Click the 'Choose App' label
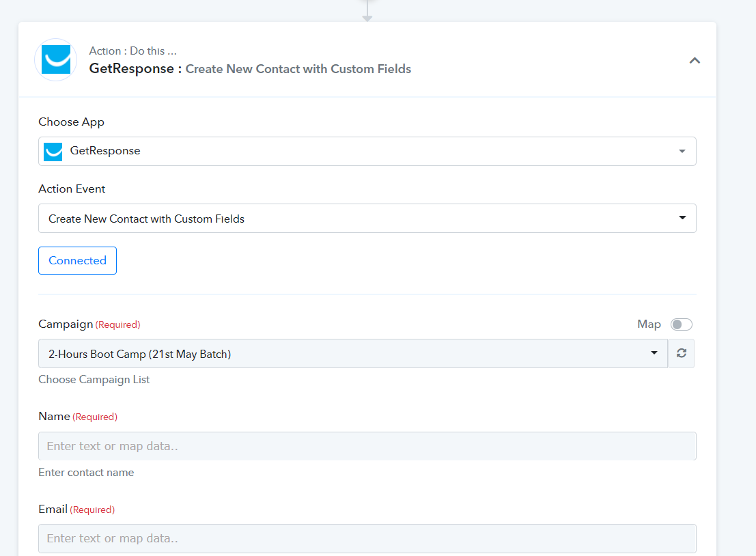The image size is (756, 556). point(71,122)
